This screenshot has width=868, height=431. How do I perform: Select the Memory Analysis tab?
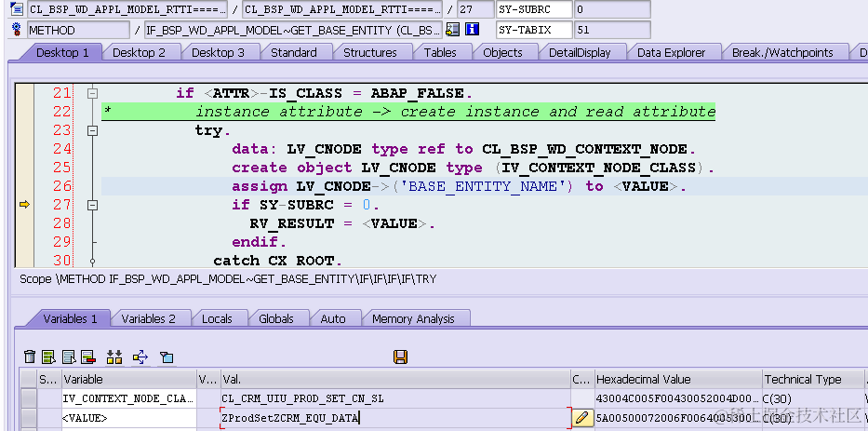(x=413, y=318)
